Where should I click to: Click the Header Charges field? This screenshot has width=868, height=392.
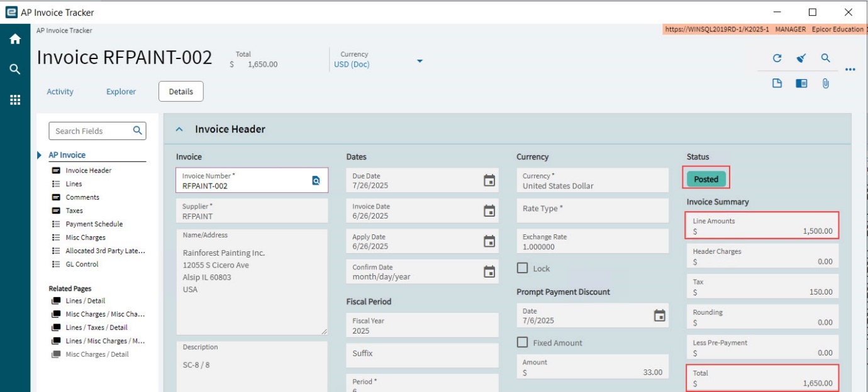pos(763,256)
